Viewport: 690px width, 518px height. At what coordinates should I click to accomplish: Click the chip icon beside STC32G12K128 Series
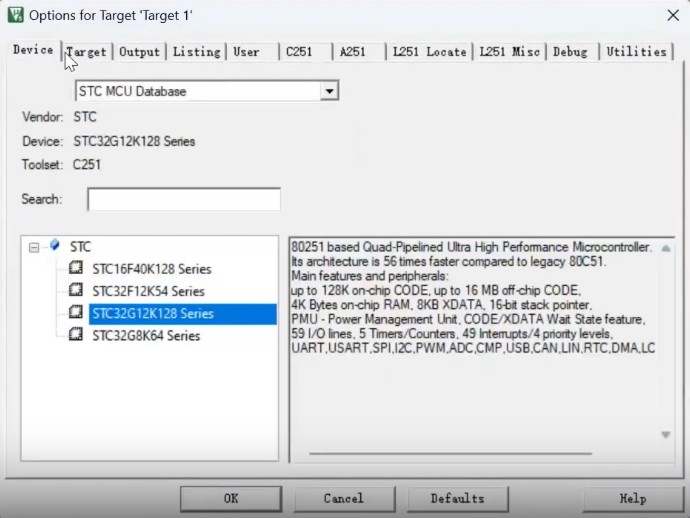click(x=76, y=313)
